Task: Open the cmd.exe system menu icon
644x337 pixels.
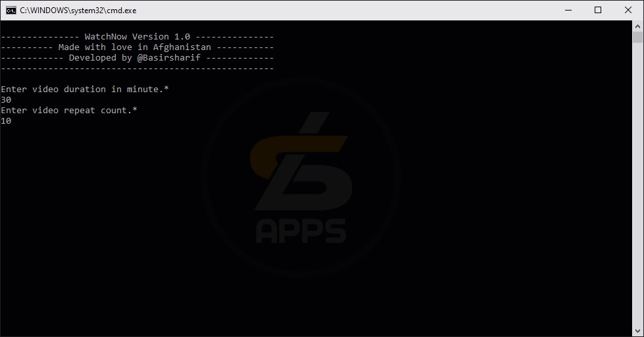Action: coord(11,11)
